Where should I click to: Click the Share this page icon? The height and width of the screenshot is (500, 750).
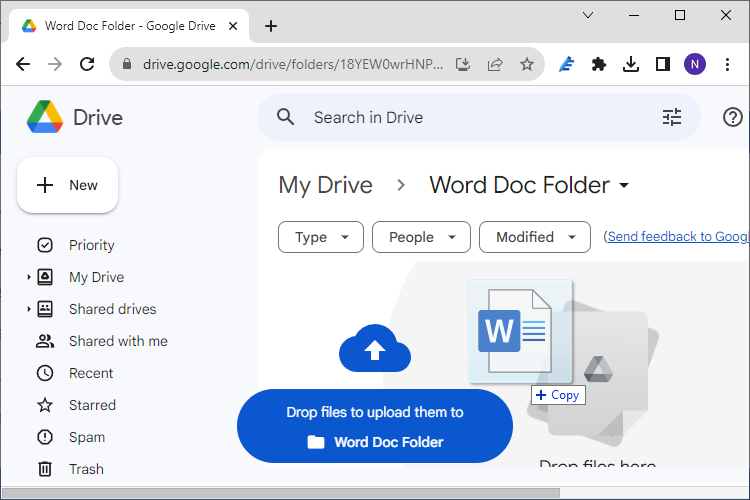tap(495, 64)
